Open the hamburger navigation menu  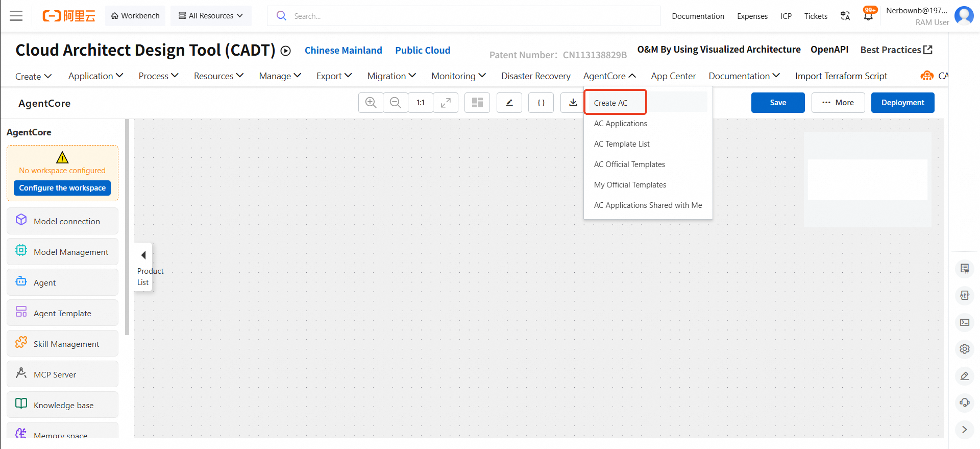(16, 16)
